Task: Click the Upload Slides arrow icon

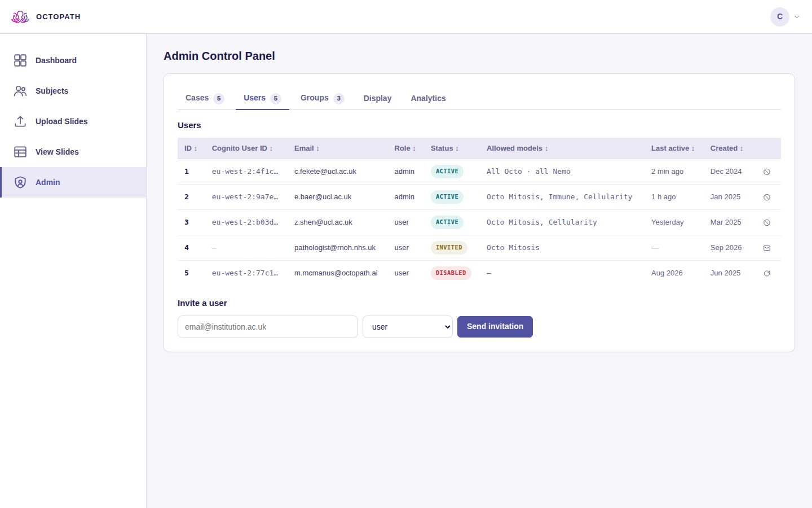Action: tap(20, 121)
